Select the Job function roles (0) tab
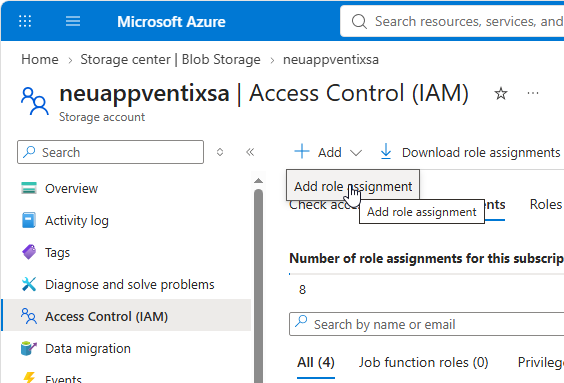 (x=423, y=362)
